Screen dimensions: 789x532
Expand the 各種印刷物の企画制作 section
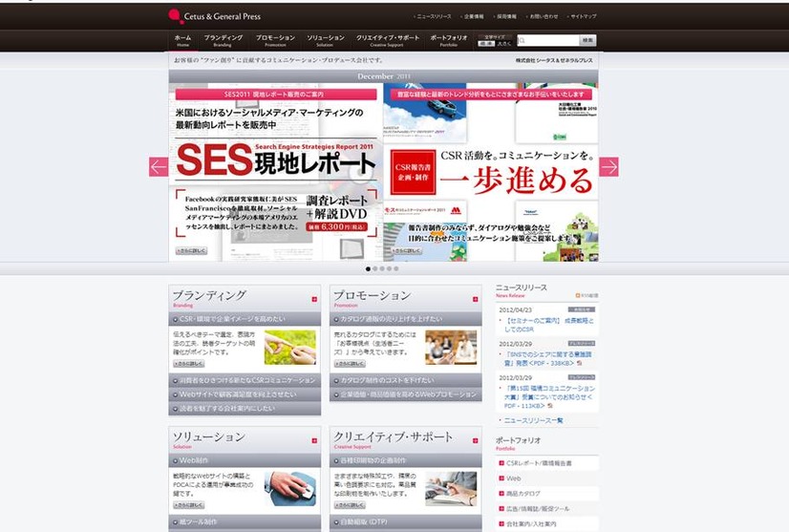tap(406, 460)
